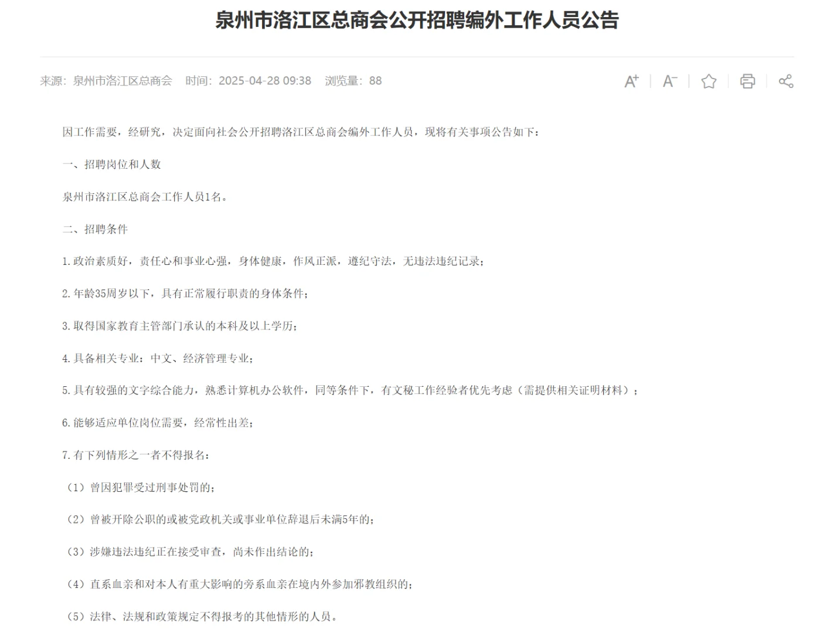Screen dimensions: 840x633
Task: Enlarge article text with the A+ icon
Action: tap(631, 81)
